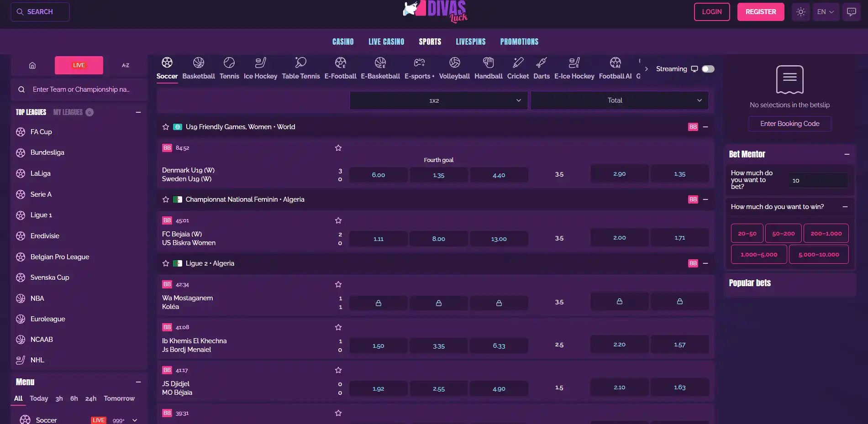
Task: Click the team or championship search field
Action: pyautogui.click(x=79, y=89)
